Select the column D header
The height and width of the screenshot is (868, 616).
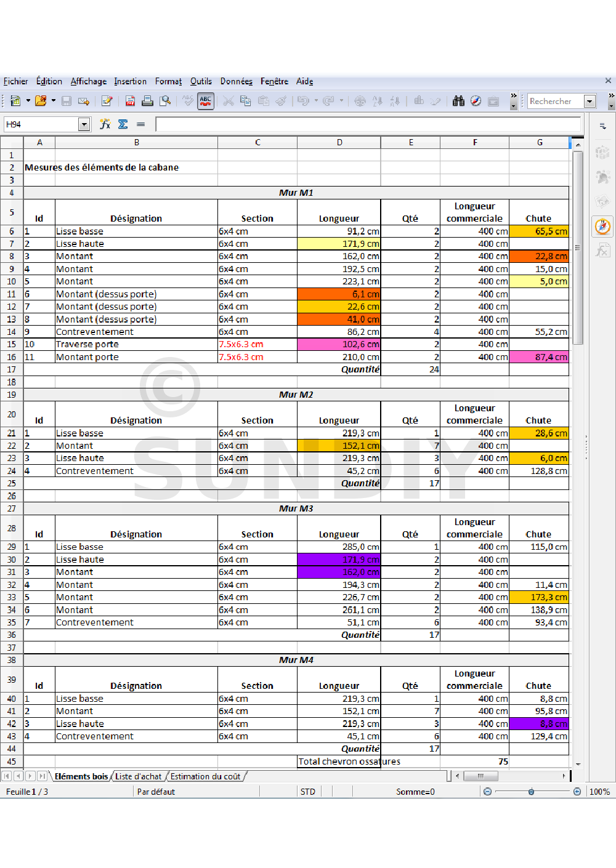(339, 142)
